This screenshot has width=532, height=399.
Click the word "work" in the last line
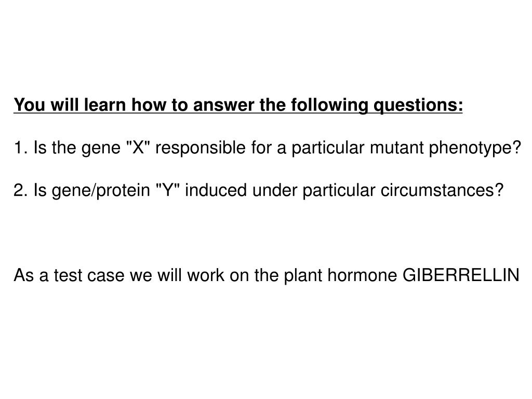(x=206, y=275)
